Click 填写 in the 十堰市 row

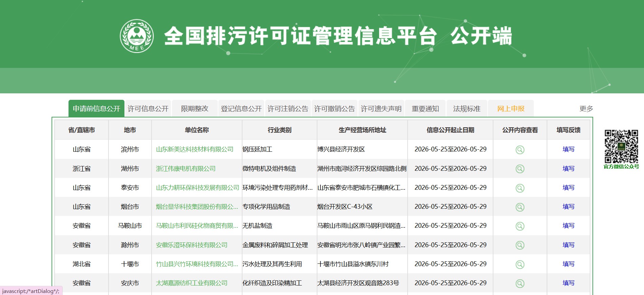click(x=568, y=264)
